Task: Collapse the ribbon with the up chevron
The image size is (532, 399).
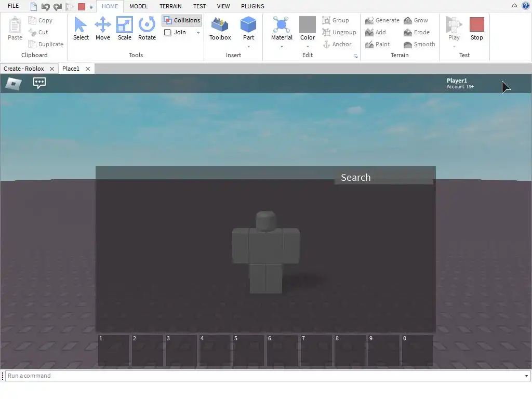Action: (514, 6)
